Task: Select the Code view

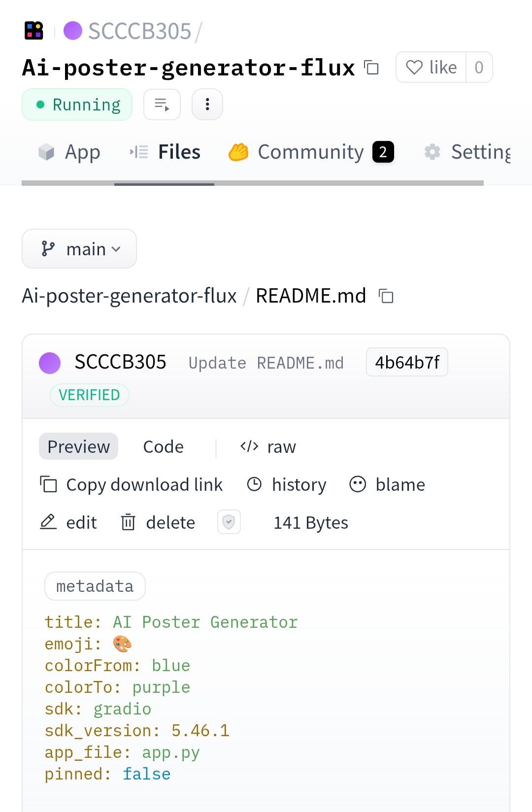Action: (163, 446)
